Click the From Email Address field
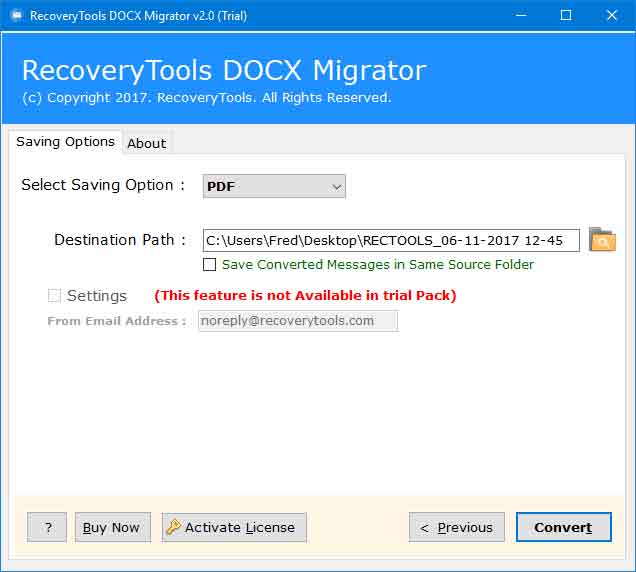 [298, 321]
